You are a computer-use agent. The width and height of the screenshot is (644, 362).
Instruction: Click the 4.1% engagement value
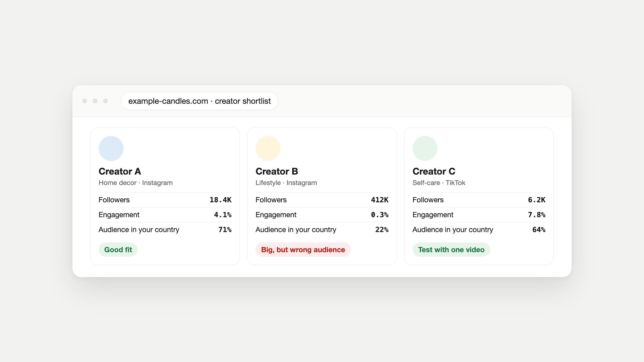point(223,215)
